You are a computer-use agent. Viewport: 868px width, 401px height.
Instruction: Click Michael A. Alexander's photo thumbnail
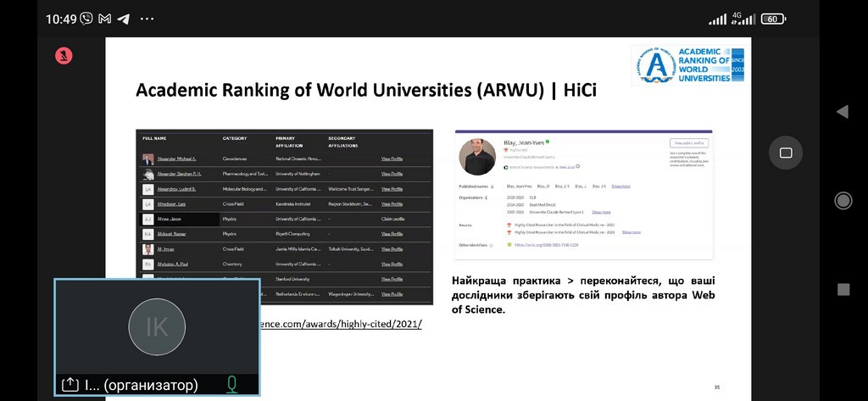147,159
